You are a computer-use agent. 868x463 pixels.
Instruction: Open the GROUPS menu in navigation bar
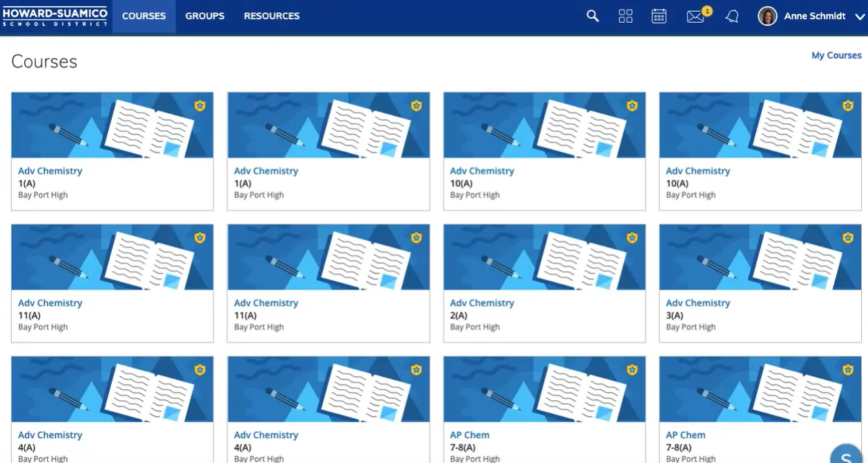pyautogui.click(x=205, y=16)
